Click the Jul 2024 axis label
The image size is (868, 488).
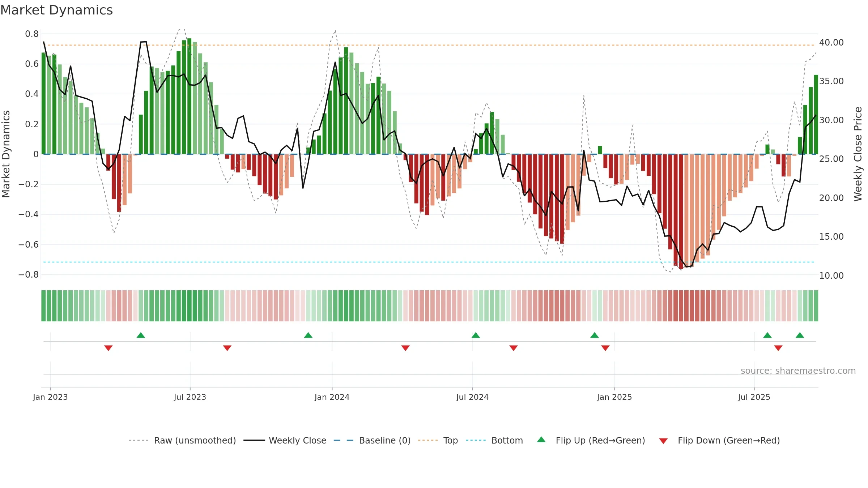(472, 397)
